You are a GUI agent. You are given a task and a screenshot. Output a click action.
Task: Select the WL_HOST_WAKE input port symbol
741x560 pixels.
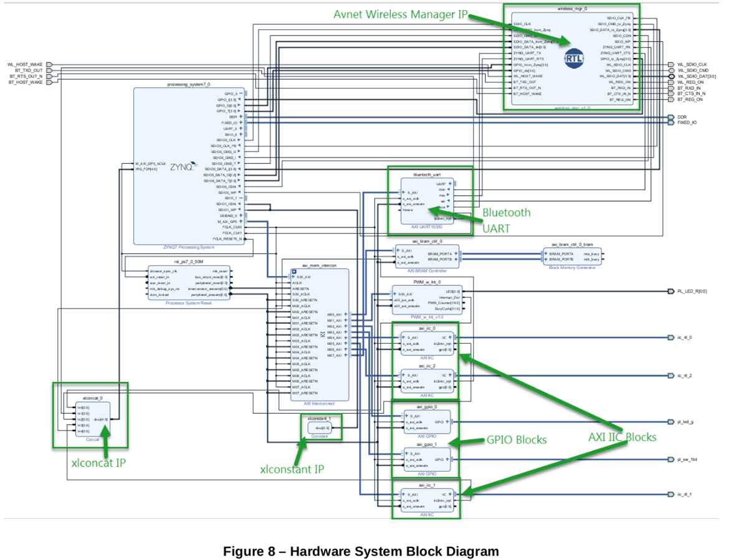click(x=49, y=65)
